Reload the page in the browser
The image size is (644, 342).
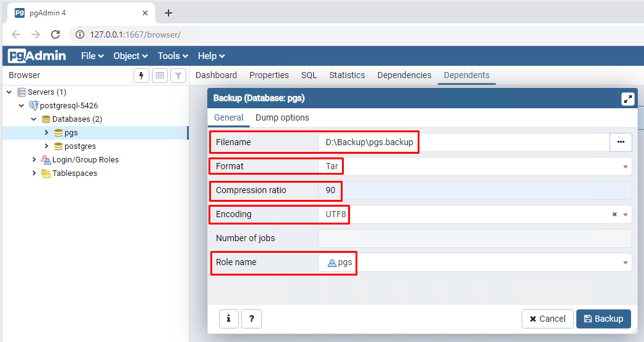55,34
